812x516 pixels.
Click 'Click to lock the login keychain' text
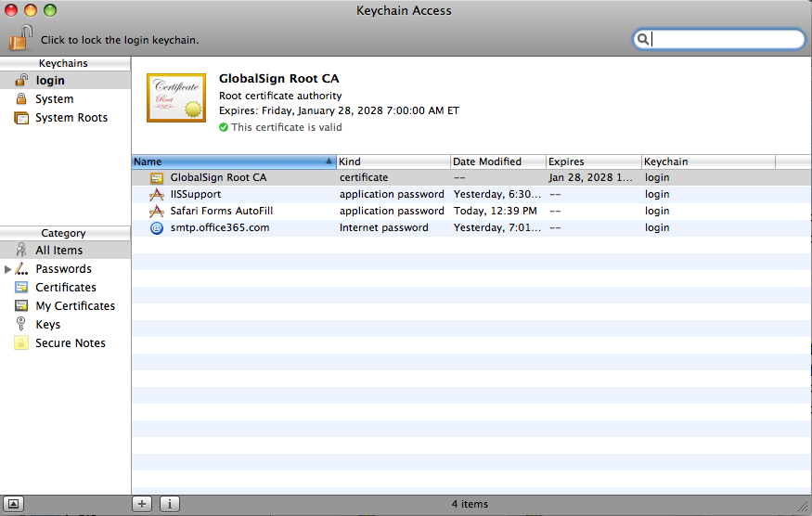[120, 40]
